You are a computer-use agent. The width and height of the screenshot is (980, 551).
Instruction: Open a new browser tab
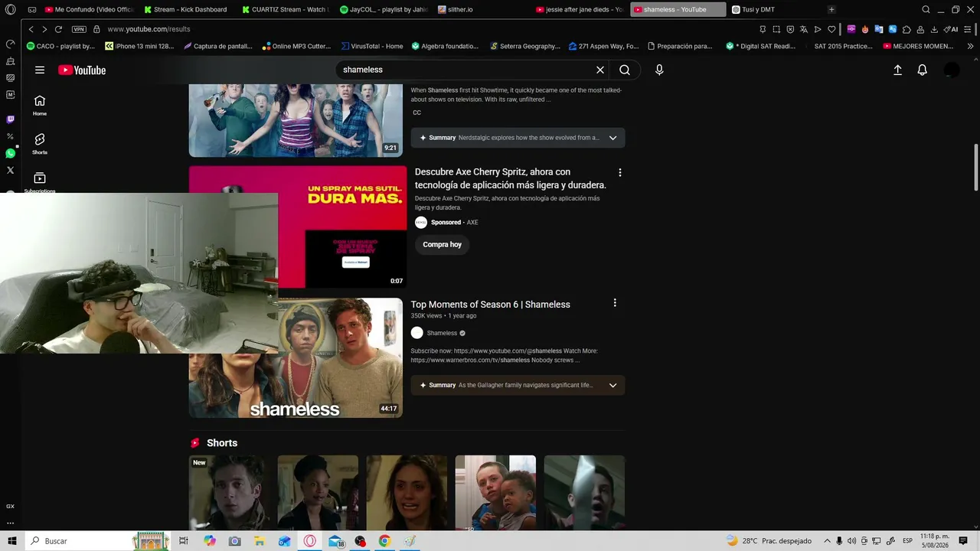[831, 10]
